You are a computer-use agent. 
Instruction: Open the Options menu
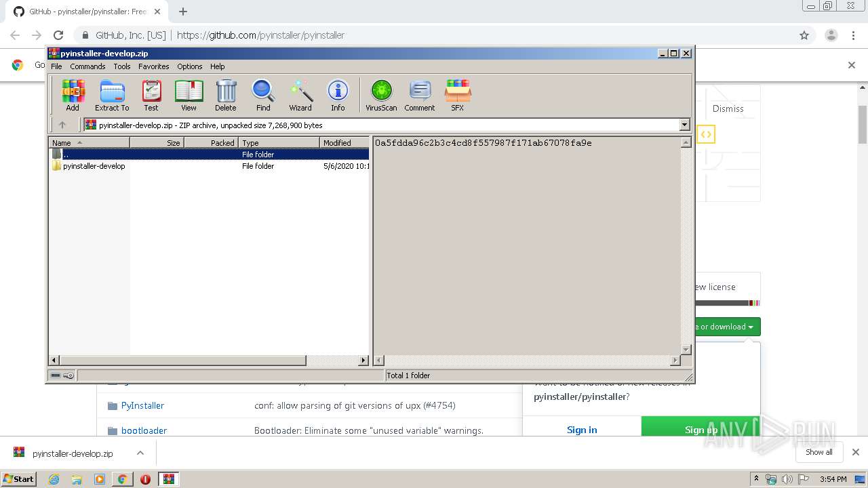coord(190,66)
